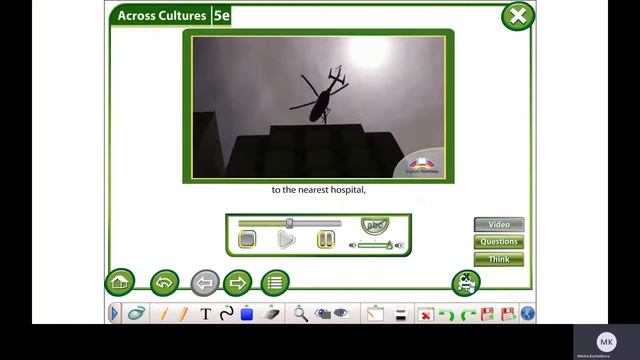Click the MK participant avatar
Screen dimensions: 640x360
tap(607, 342)
